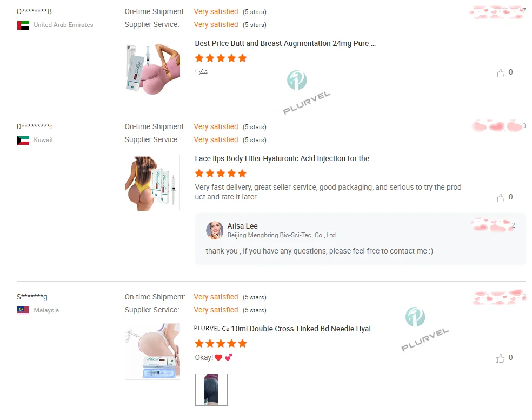This screenshot has height=420, width=532.
Task: Click Beijing Mengbring Bio-Sci-Tec. Co., Ltd.
Action: pyautogui.click(x=282, y=235)
